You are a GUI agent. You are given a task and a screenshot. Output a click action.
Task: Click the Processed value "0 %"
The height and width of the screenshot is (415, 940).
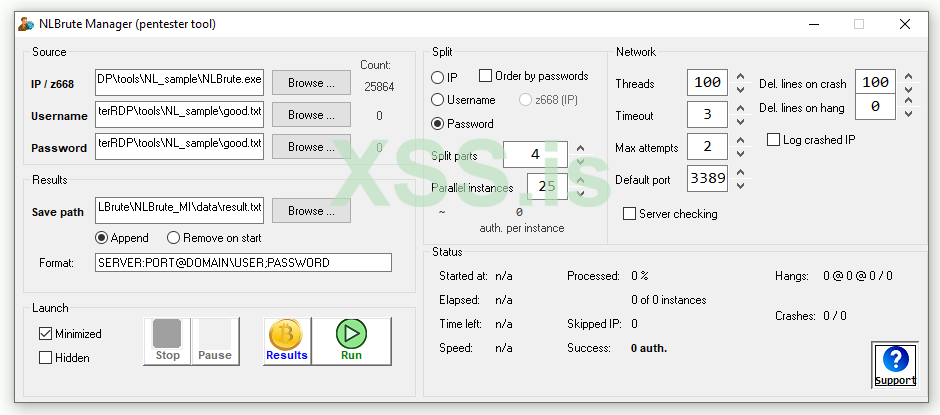[x=640, y=276]
